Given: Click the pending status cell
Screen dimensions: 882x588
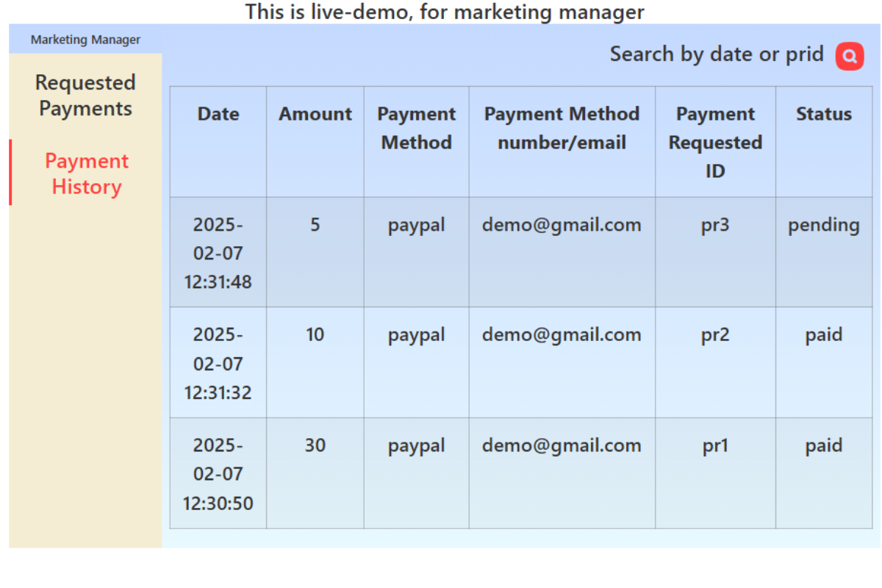Looking at the screenshot, I should point(823,225).
